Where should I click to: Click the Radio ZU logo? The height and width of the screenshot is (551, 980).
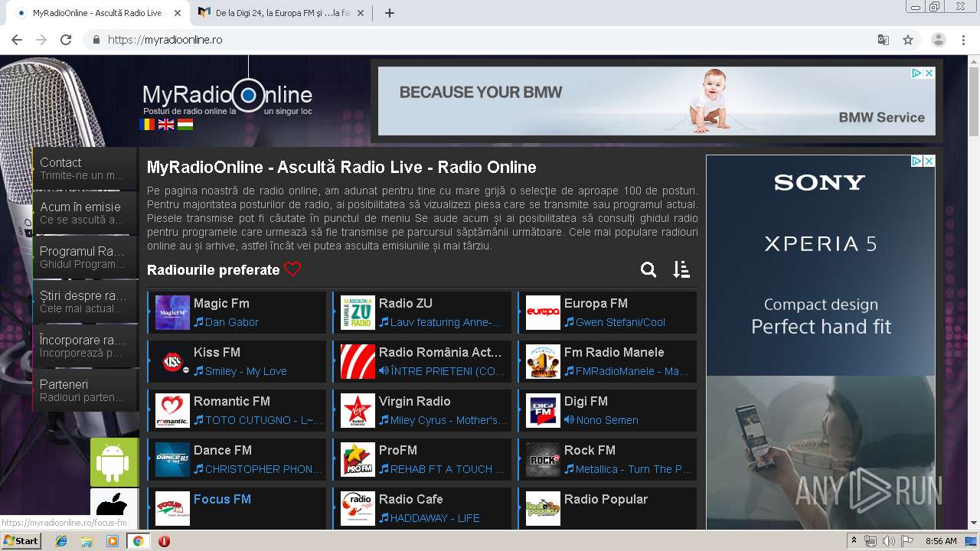click(x=358, y=313)
